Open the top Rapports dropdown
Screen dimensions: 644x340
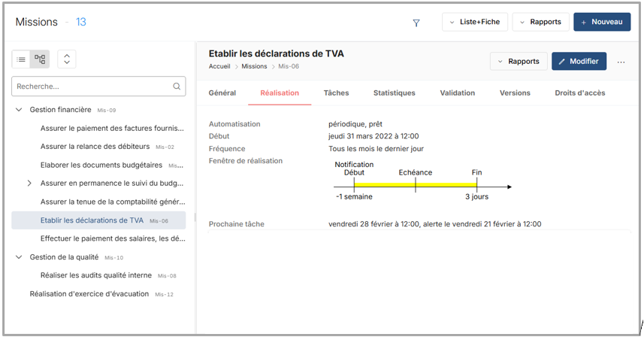point(540,22)
